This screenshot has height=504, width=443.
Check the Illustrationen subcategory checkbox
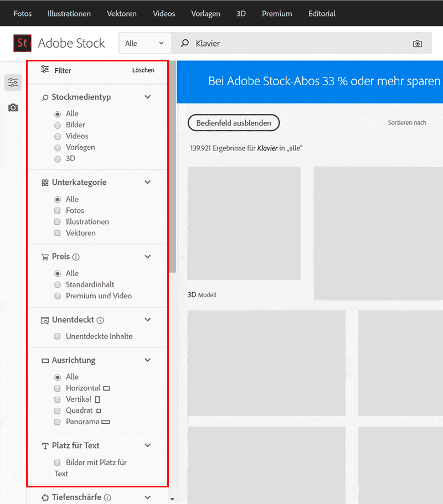click(58, 222)
